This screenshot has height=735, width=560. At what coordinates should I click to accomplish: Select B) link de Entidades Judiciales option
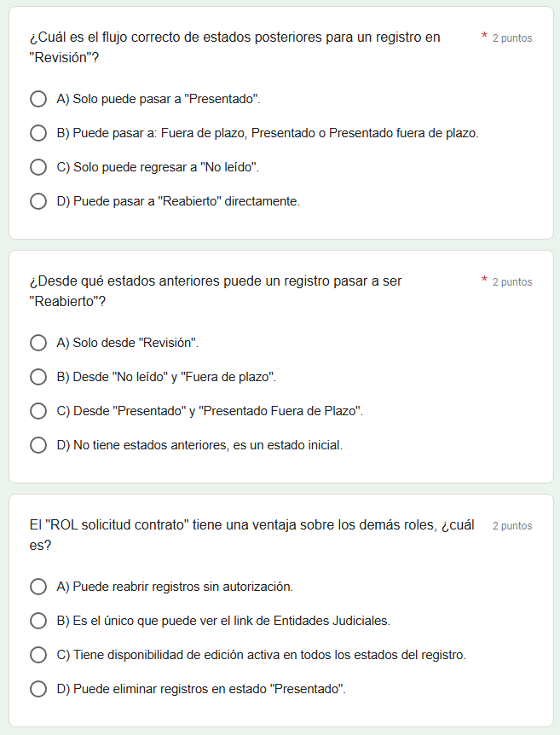[x=38, y=621]
